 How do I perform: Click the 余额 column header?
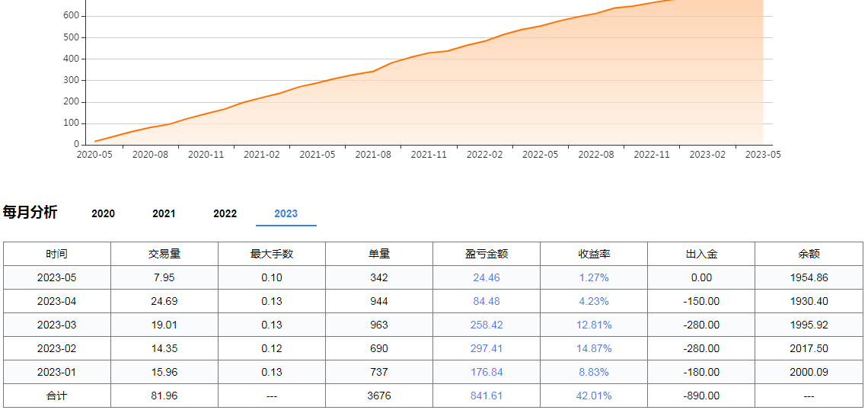click(x=809, y=255)
